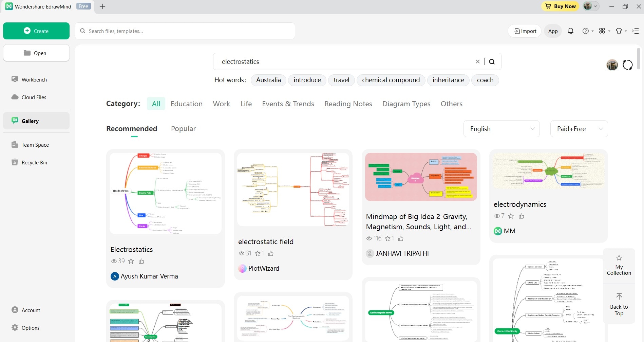The width and height of the screenshot is (644, 342).
Task: Open the Account section
Action: (x=31, y=310)
